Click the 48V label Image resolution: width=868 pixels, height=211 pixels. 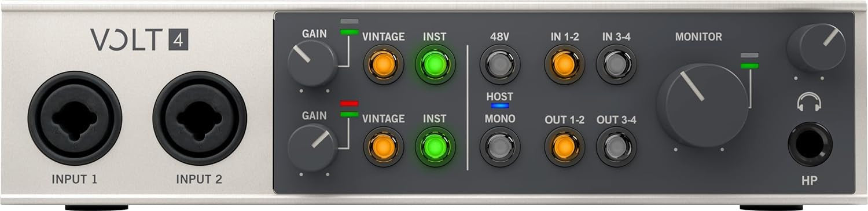(499, 37)
